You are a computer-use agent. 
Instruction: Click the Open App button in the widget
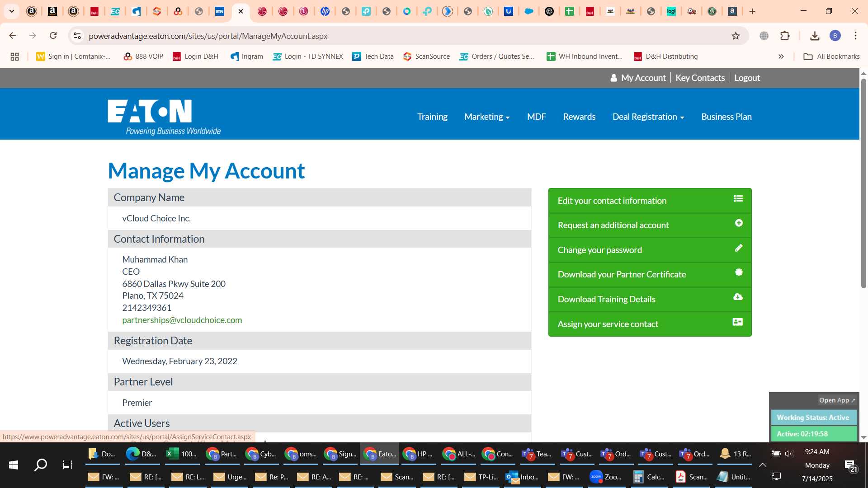click(837, 400)
